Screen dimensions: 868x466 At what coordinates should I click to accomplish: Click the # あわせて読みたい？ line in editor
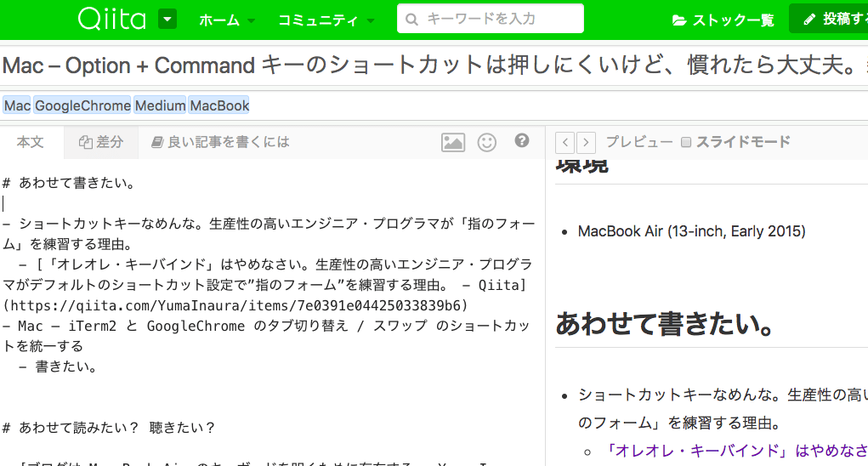coord(109,427)
